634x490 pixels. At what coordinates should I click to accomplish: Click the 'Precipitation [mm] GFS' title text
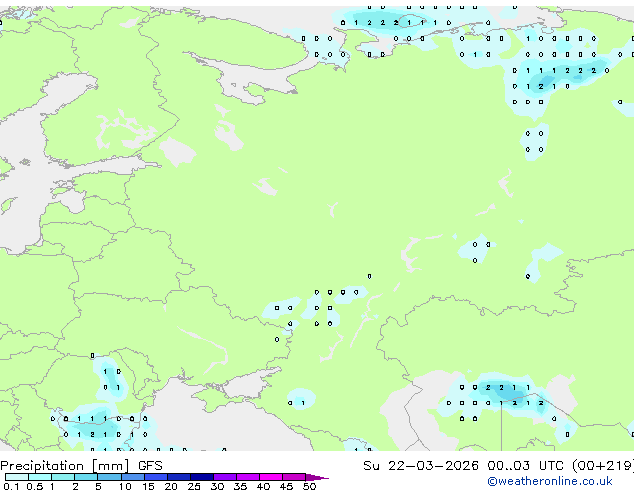81,466
